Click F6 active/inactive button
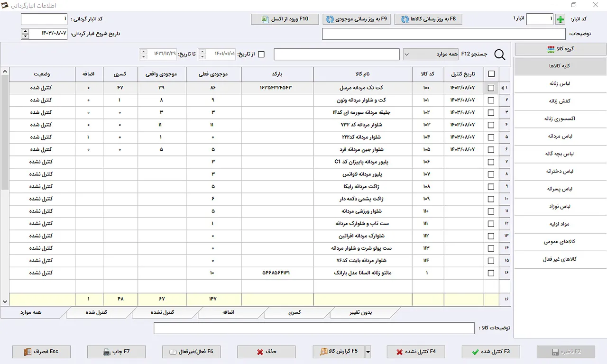Viewport: 607px width, 364px height. click(192, 352)
